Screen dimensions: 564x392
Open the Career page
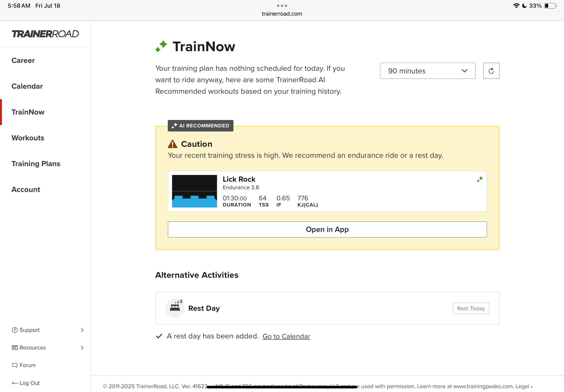(23, 60)
